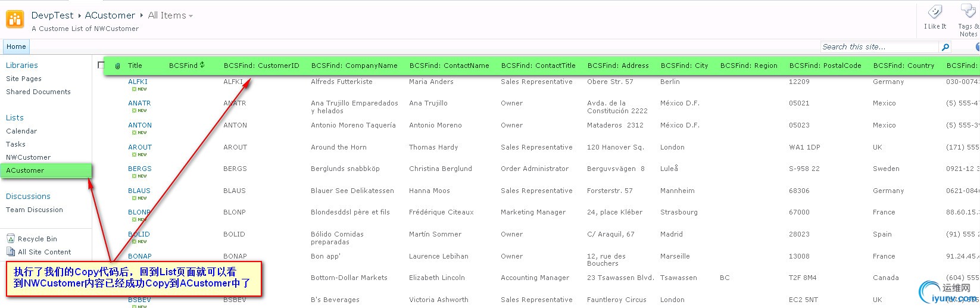Switch to the Home tab

click(16, 46)
